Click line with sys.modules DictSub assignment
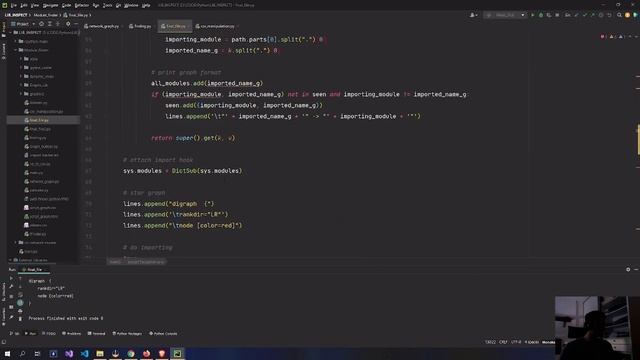Image resolution: width=640 pixels, height=360 pixels. pyautogui.click(x=182, y=171)
